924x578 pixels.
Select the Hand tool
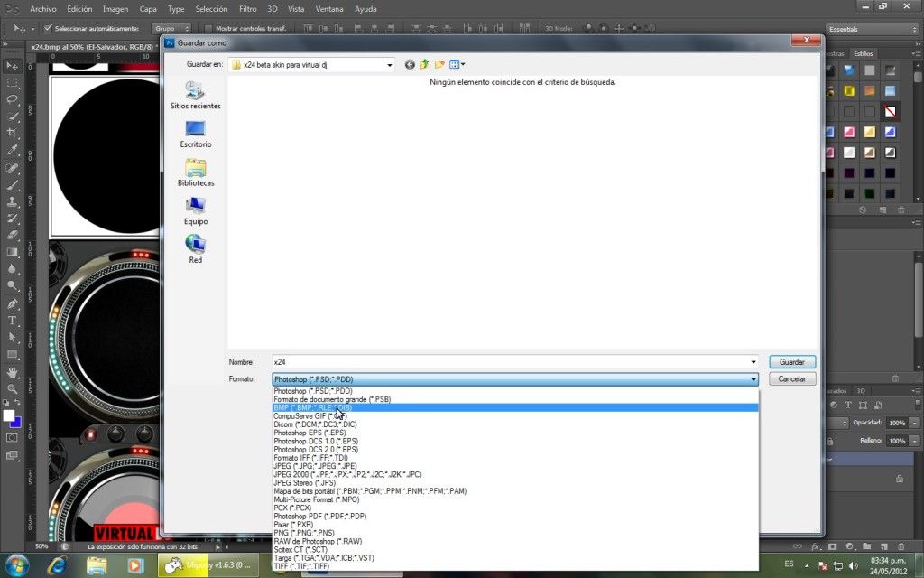point(12,373)
